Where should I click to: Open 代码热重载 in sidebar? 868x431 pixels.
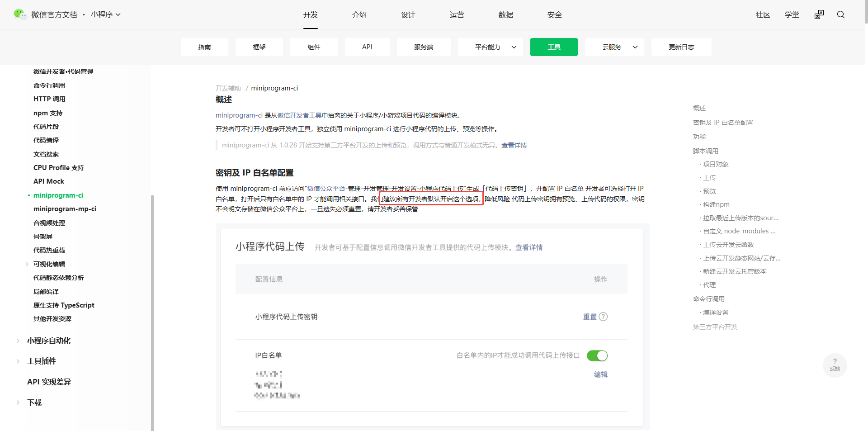[x=49, y=250]
